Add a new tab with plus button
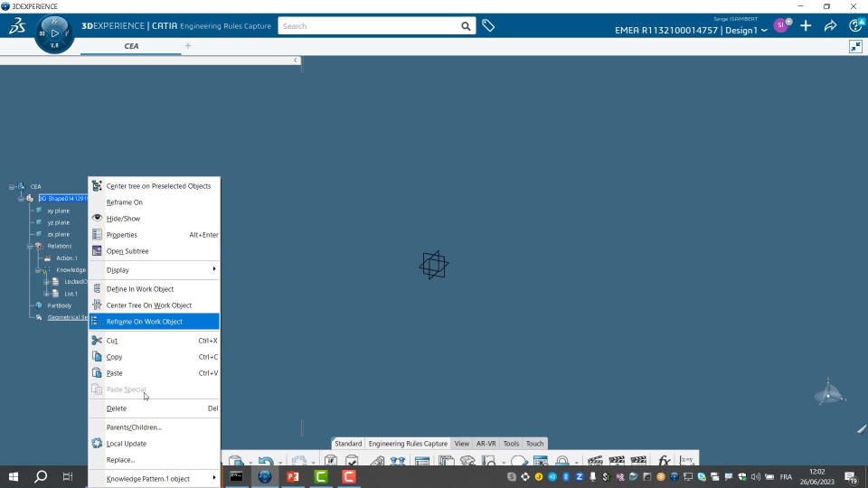This screenshot has width=868, height=488. (x=188, y=46)
